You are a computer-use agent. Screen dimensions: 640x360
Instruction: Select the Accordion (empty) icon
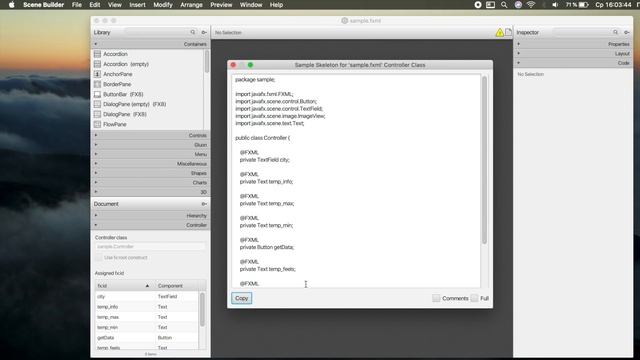coord(97,64)
